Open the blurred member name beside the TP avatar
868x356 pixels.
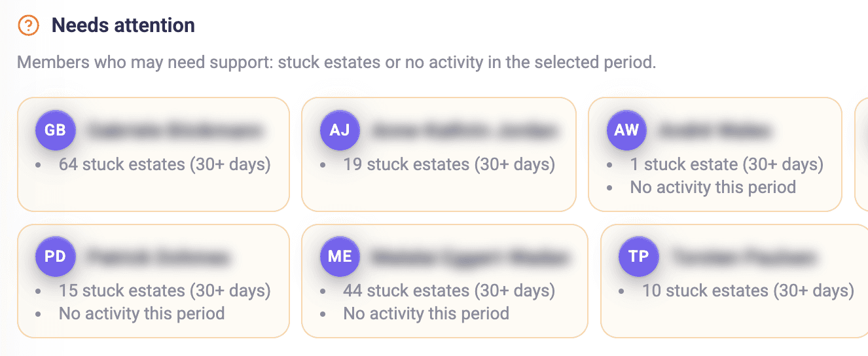click(x=744, y=257)
